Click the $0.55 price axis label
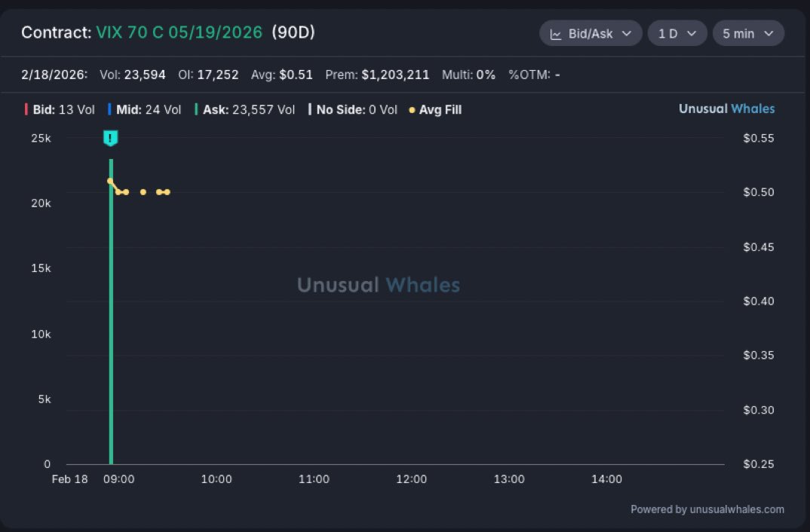The width and height of the screenshot is (810, 532). [x=759, y=139]
